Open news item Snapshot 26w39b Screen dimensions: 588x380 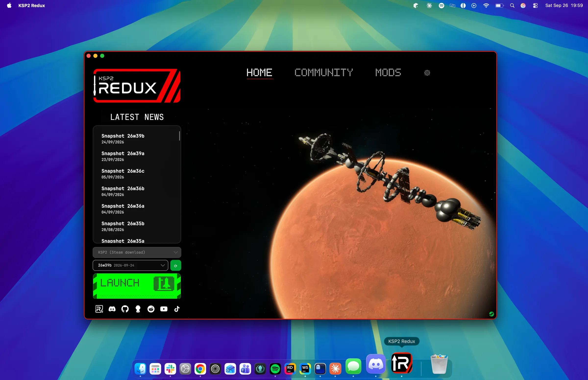click(x=123, y=139)
